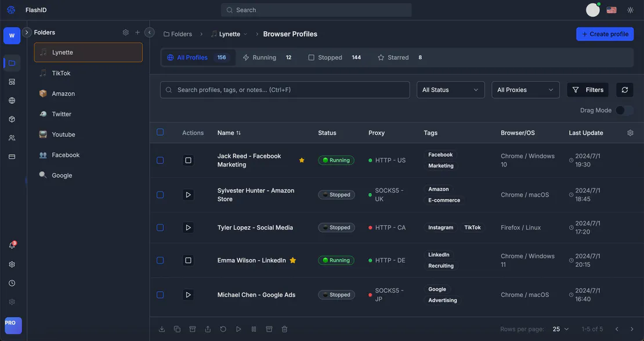Open notifications bell with 3 badge
The image size is (644, 341).
coord(12,245)
